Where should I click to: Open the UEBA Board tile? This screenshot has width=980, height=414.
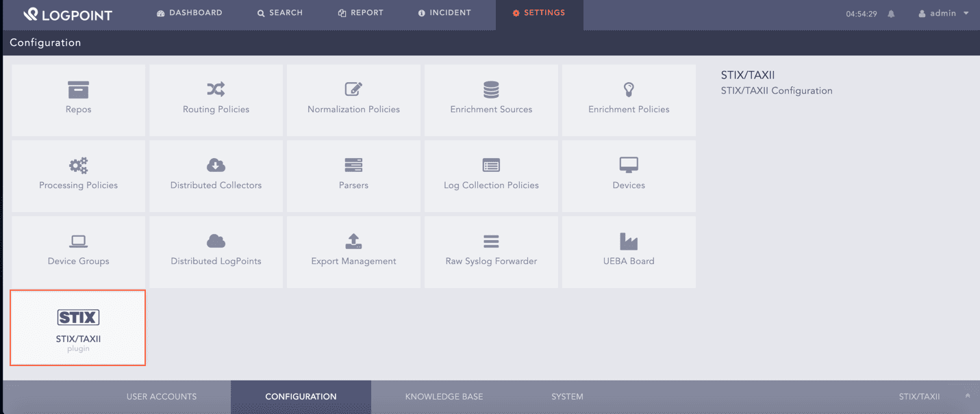629,252
